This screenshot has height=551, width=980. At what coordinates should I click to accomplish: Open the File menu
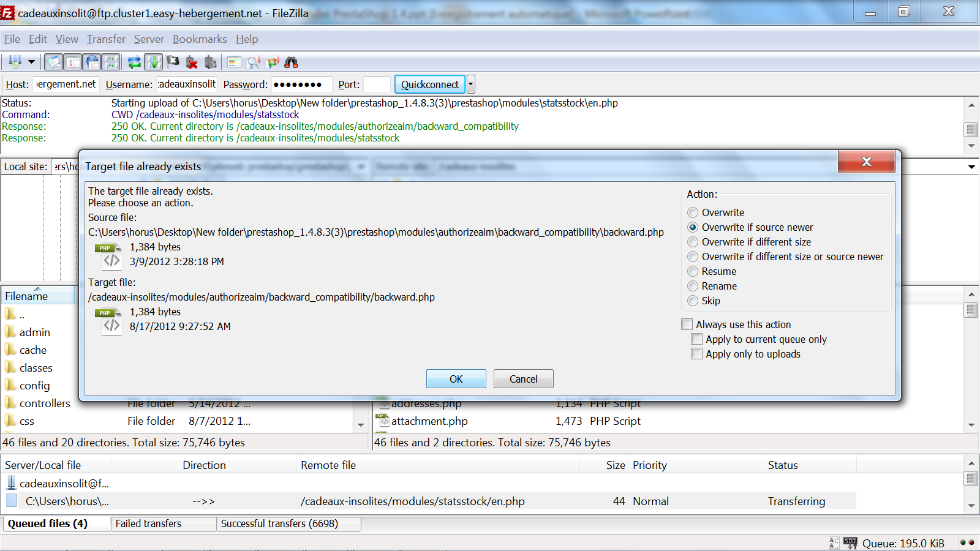(12, 39)
